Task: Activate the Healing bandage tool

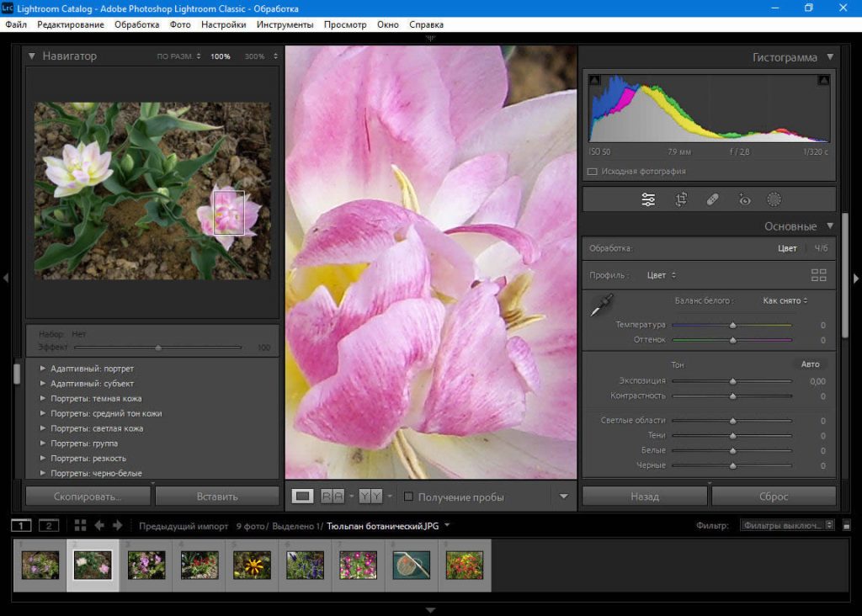Action: 712,199
